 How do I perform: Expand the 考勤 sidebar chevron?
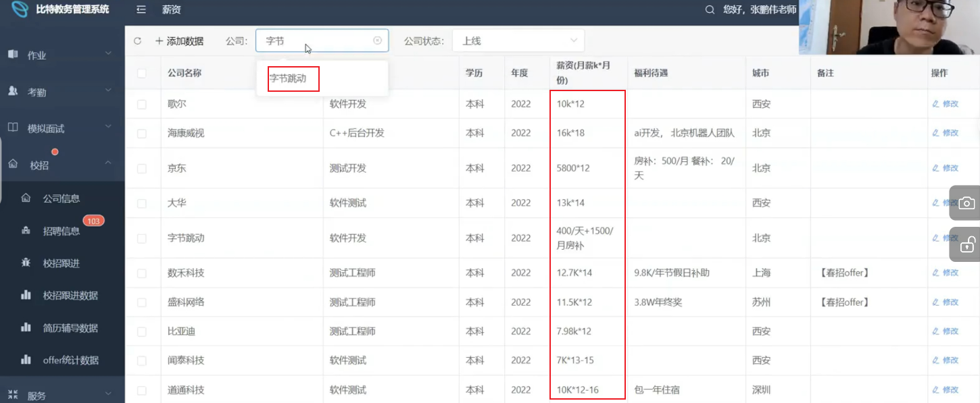(x=108, y=89)
